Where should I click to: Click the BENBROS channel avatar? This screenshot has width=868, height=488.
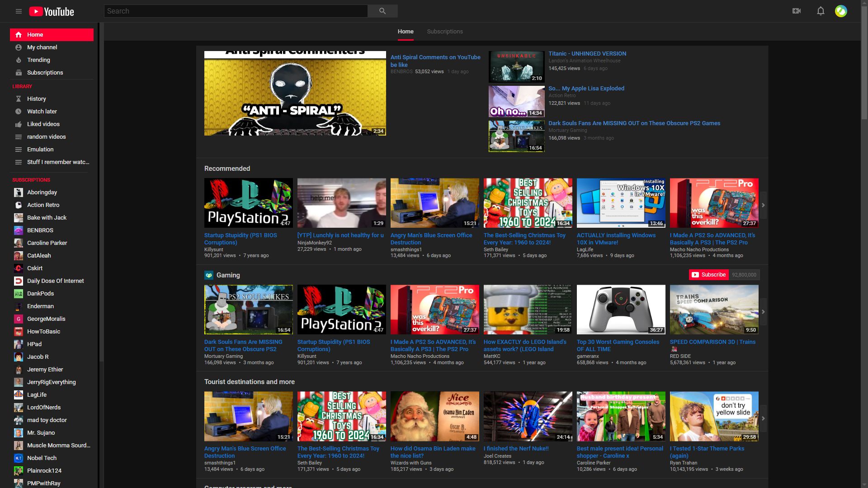pyautogui.click(x=19, y=230)
